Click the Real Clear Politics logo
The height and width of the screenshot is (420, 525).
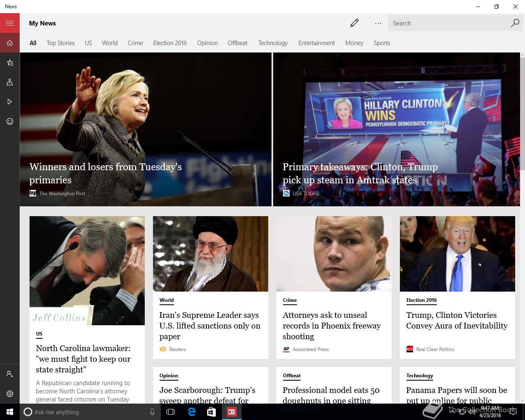coord(410,349)
